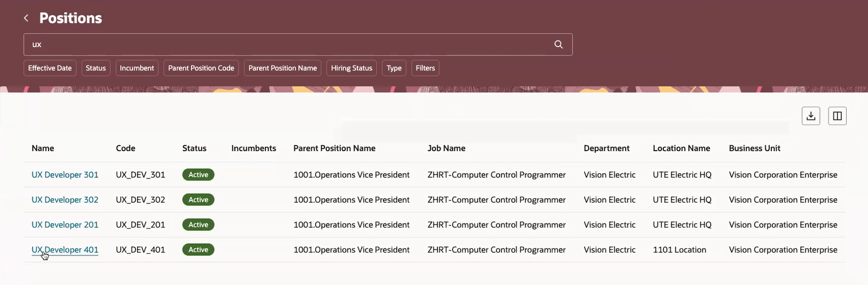Click in the search field containing ux
Viewport: 868px width, 285px height.
[289, 45]
